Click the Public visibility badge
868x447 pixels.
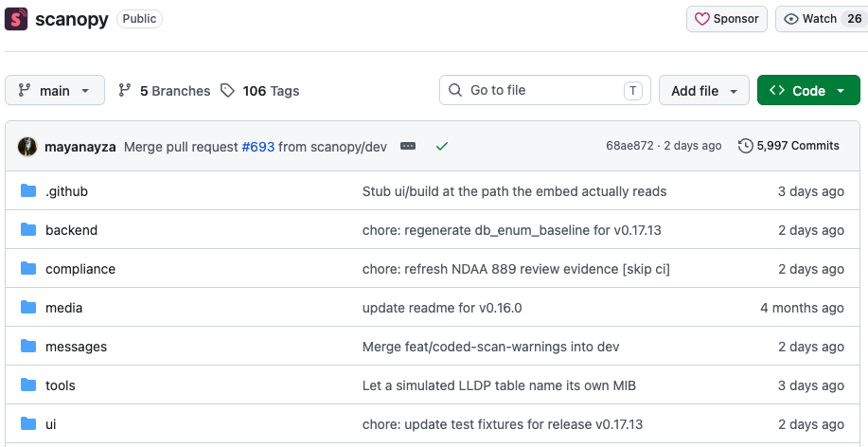[139, 19]
